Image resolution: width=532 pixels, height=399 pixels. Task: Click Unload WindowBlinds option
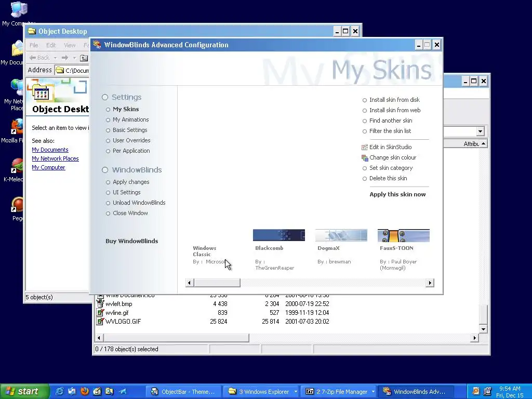click(139, 203)
